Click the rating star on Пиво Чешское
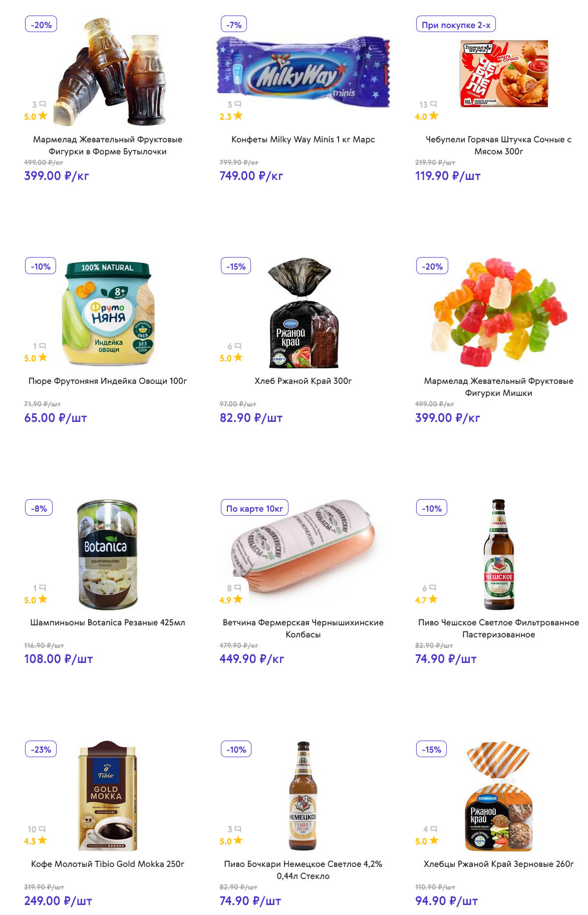 pos(433,599)
